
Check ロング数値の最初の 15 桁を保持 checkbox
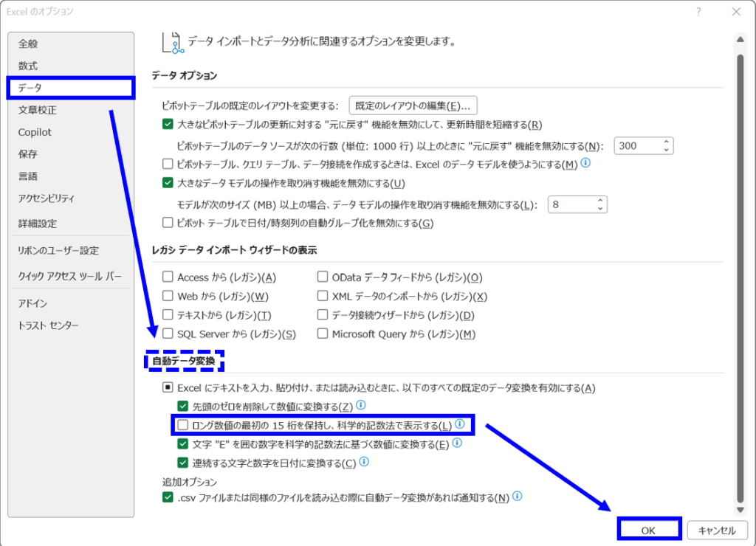pyautogui.click(x=183, y=425)
